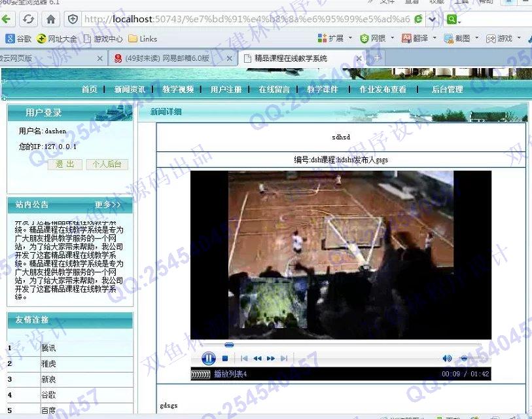Click the security shield icon in address bar
532x419 pixels.
73,19
